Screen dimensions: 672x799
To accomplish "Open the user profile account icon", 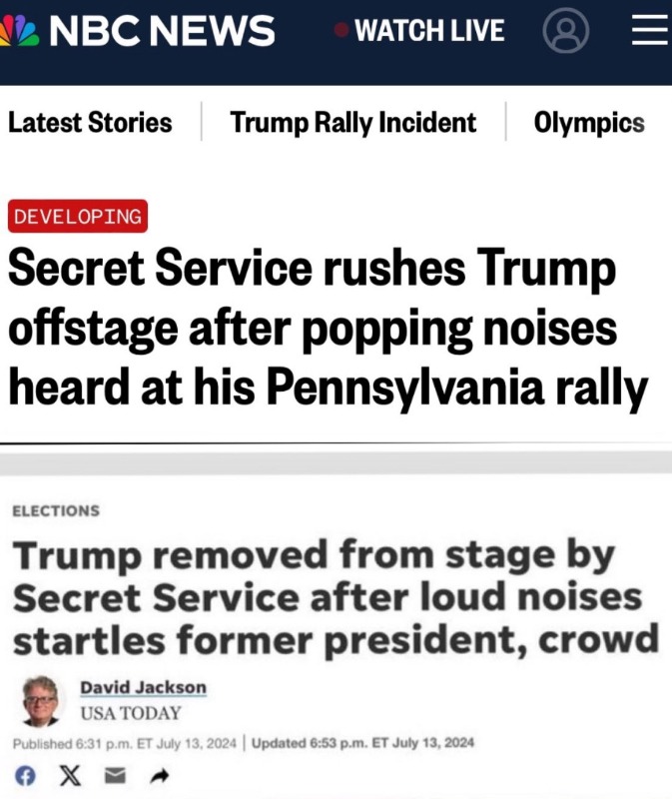I will coord(565,31).
